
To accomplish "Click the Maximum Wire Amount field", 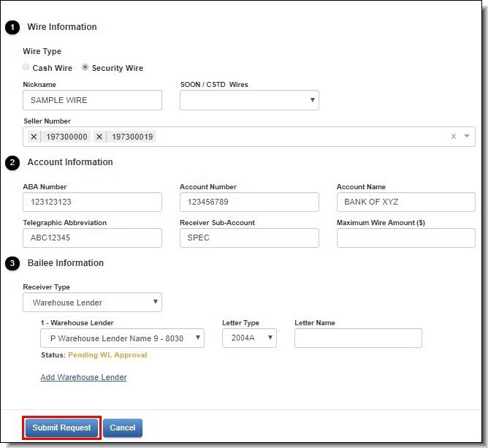I will 406,238.
